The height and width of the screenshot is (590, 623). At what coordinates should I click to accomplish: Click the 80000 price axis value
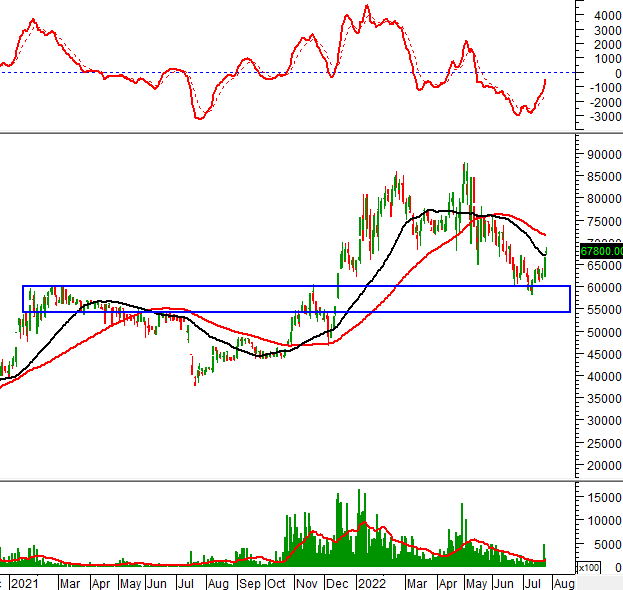point(604,199)
